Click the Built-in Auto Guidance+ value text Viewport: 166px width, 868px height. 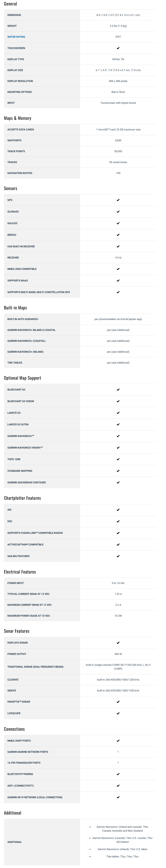click(118, 319)
